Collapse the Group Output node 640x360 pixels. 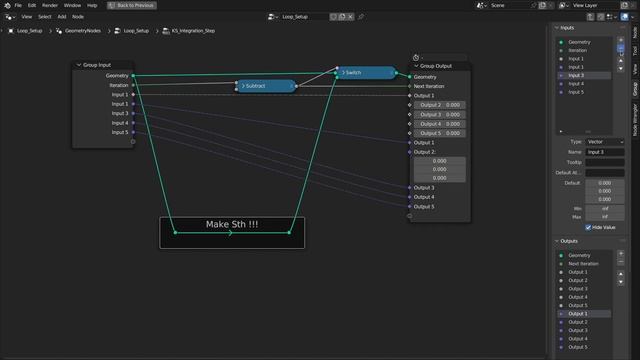(416, 66)
